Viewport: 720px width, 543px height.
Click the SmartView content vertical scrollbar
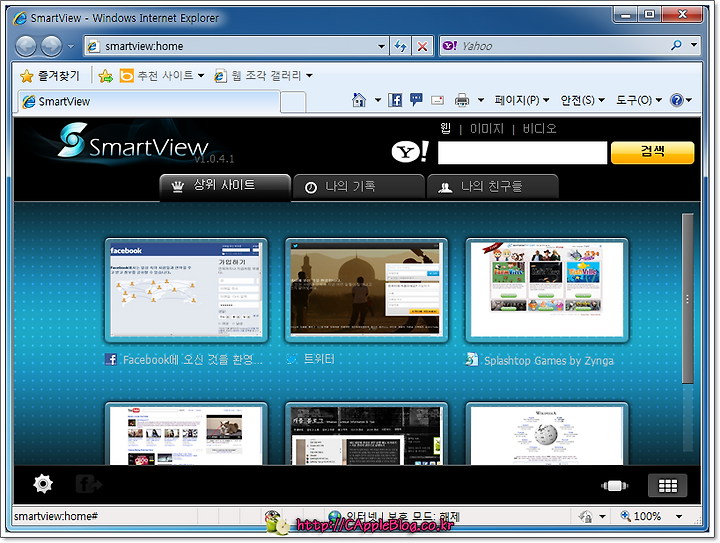tap(687, 298)
